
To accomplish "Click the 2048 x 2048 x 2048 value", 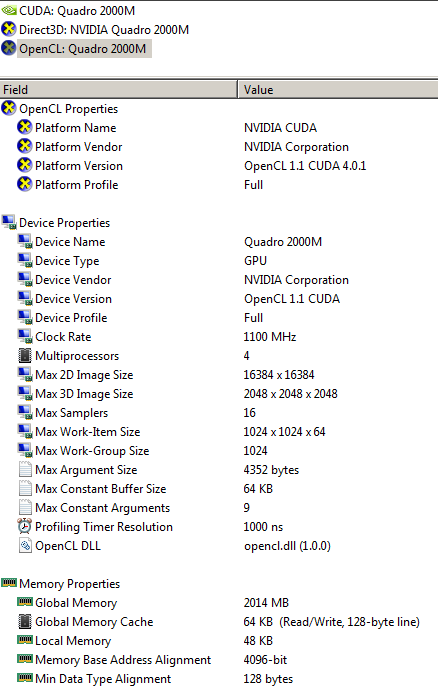I will coord(290,394).
